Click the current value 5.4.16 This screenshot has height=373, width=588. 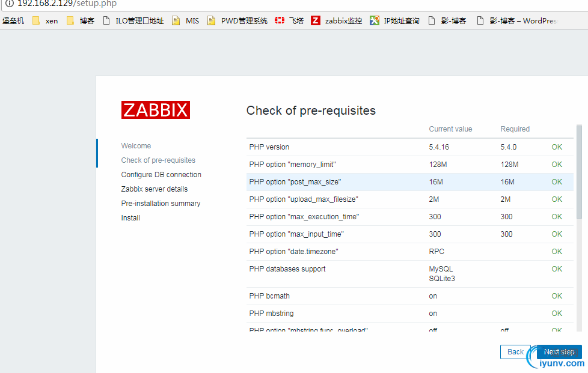pos(439,147)
